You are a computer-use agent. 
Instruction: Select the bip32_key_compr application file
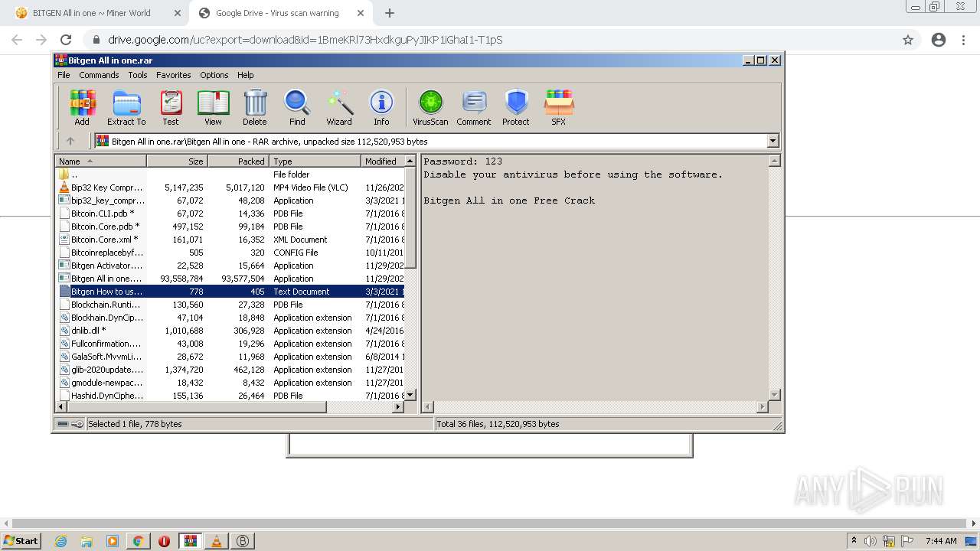[x=230, y=201]
